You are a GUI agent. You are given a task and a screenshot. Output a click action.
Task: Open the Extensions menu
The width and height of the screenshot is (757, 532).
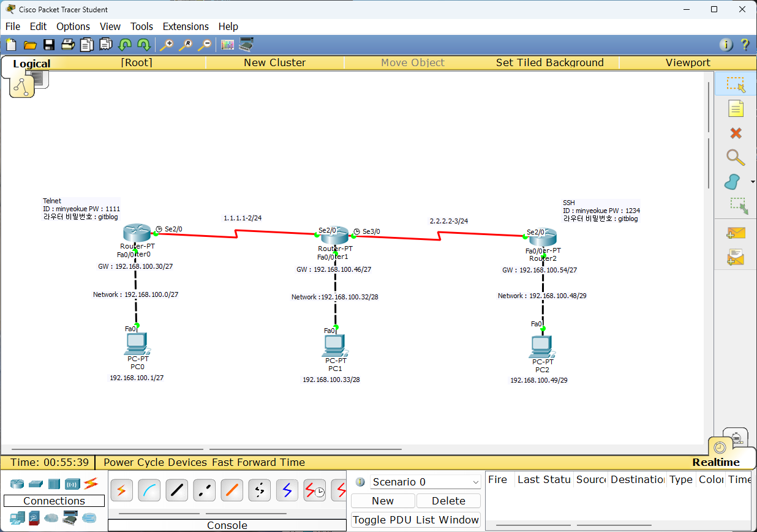186,26
